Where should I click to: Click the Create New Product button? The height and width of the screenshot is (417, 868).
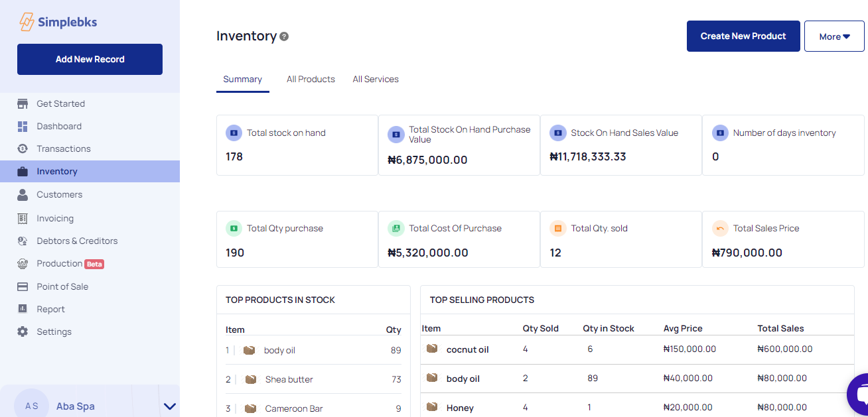743,36
